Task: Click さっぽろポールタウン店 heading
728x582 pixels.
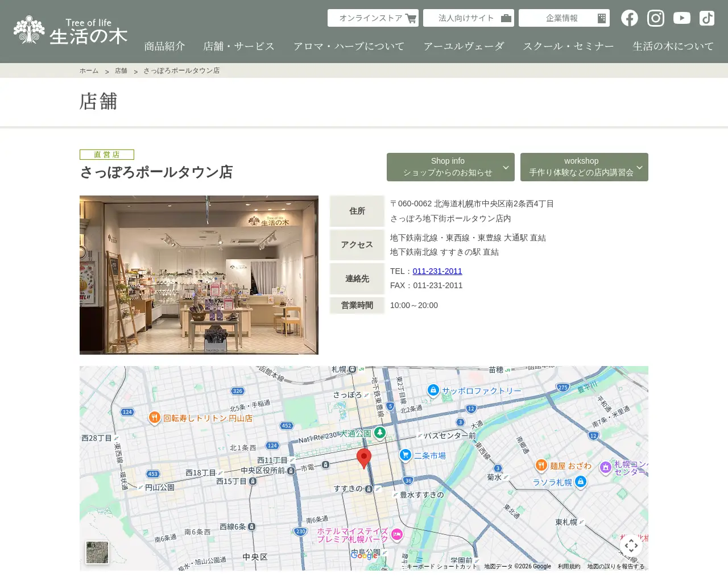Action: tap(156, 172)
